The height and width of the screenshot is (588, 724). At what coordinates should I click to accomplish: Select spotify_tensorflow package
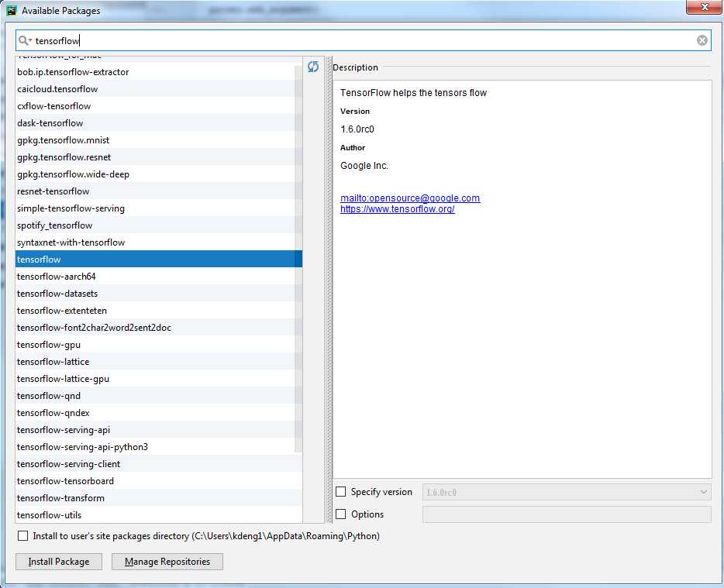(x=159, y=225)
